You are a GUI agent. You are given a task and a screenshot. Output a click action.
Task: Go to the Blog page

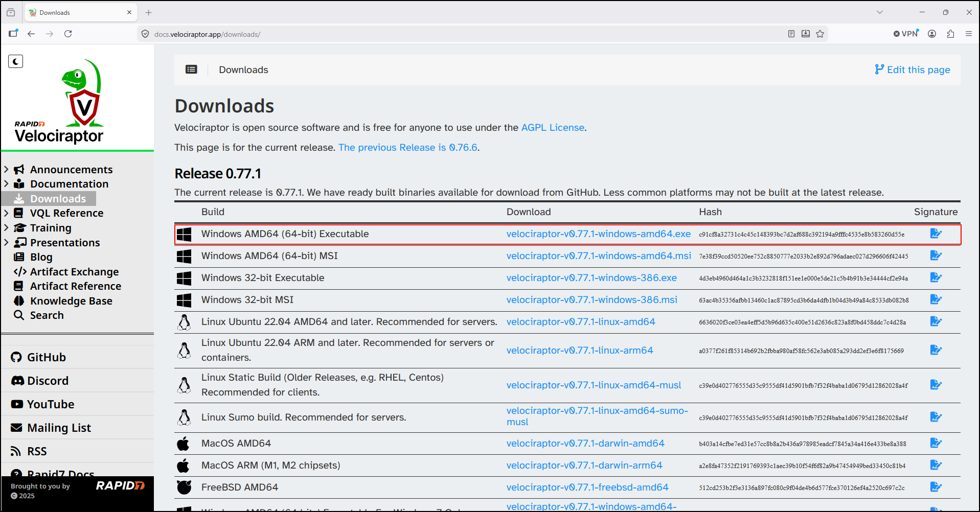coord(41,257)
